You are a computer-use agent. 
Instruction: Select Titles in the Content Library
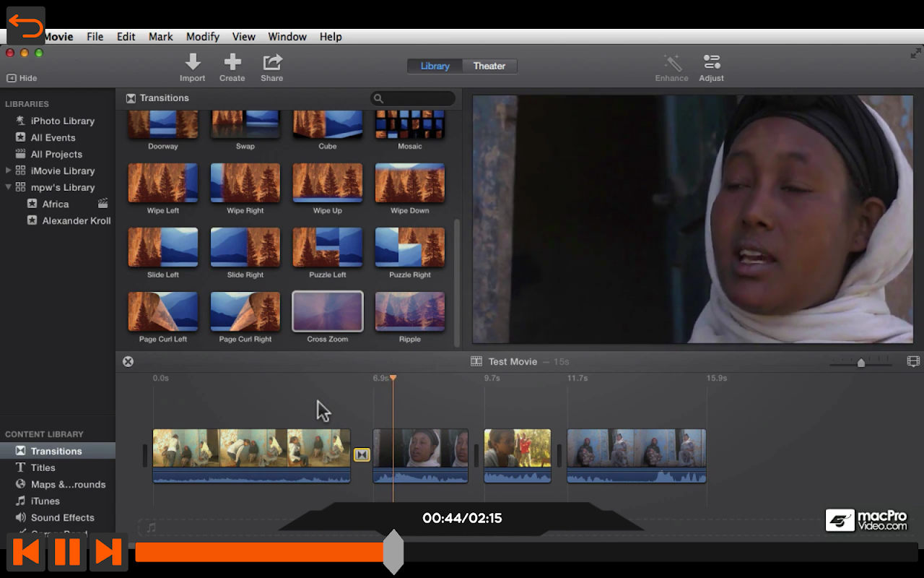tap(43, 467)
